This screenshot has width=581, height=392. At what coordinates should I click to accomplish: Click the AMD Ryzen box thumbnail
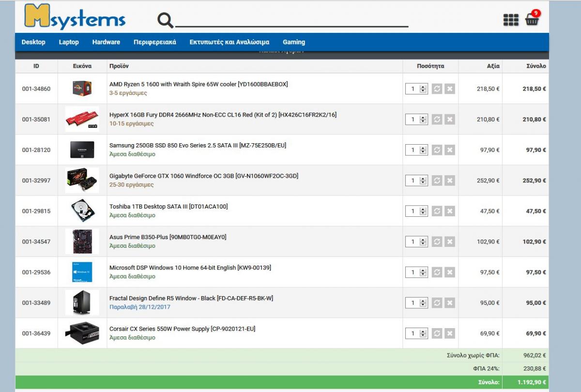pos(82,89)
